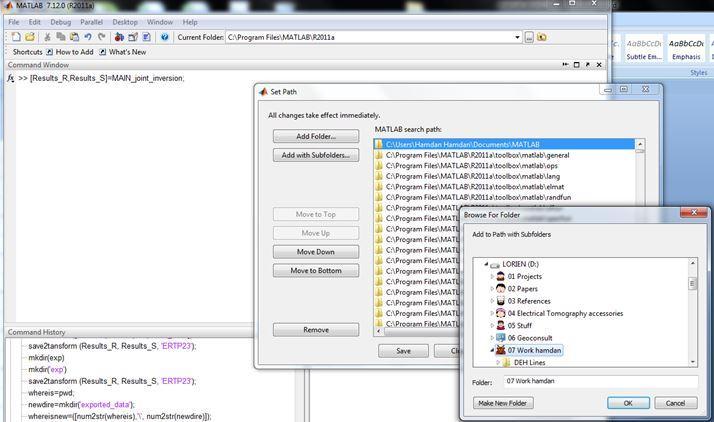The height and width of the screenshot is (422, 714).
Task: Click the Make New Folder button
Action: point(503,403)
